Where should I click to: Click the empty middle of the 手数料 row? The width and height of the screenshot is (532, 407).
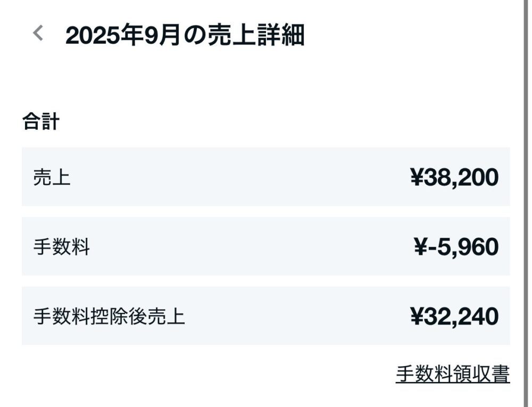(x=239, y=247)
